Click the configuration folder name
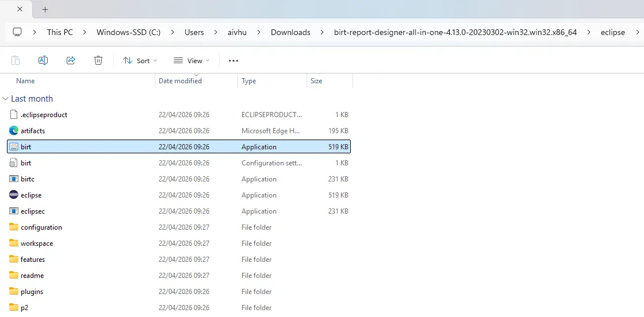Viewport: 644px width, 317px height. tap(41, 227)
